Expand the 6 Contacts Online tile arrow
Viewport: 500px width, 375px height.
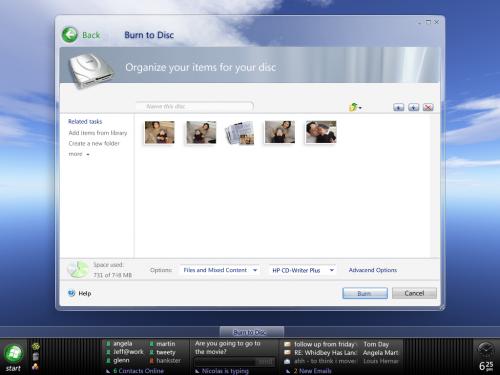point(108,371)
